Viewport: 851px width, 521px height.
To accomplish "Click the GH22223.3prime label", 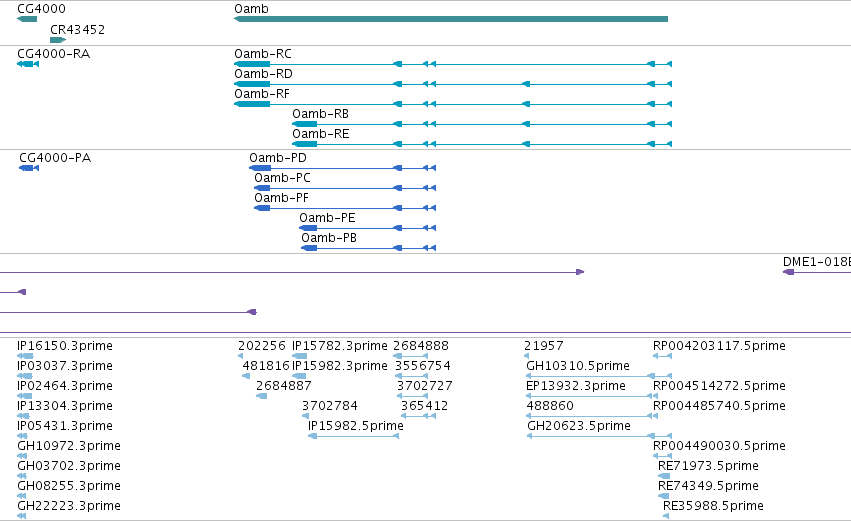I will pyautogui.click(x=69, y=506).
